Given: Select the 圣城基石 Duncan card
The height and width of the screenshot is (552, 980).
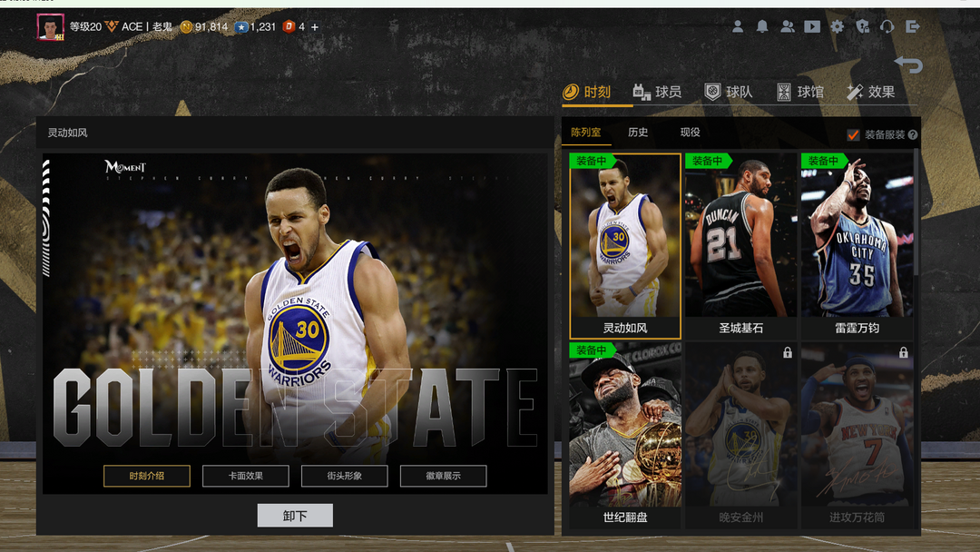Looking at the screenshot, I should tap(741, 245).
